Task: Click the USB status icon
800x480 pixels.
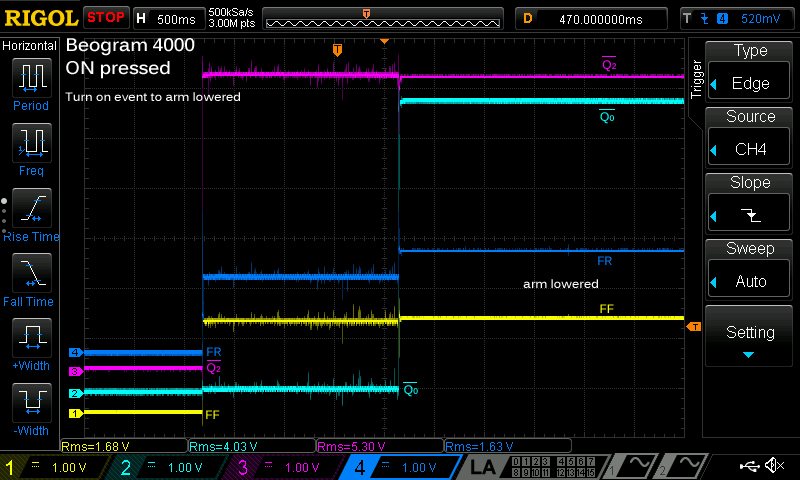Action: click(x=748, y=466)
